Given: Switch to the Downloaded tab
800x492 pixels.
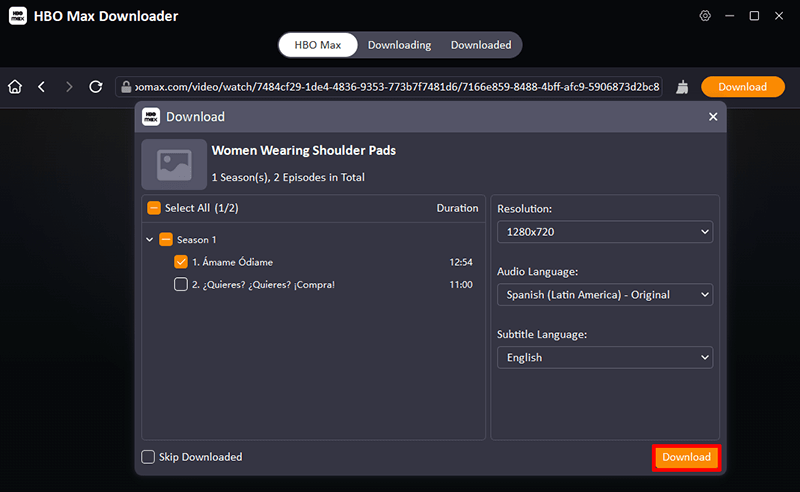Looking at the screenshot, I should coord(480,45).
